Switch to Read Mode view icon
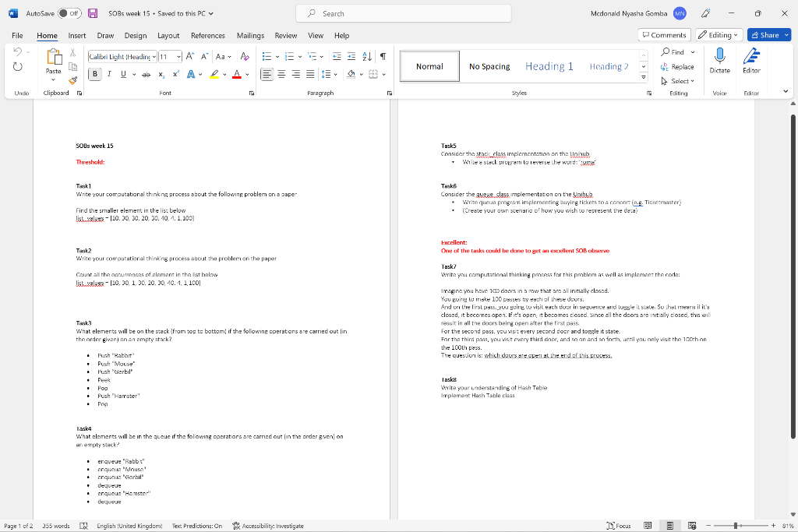This screenshot has height=532, width=798. coord(648,526)
